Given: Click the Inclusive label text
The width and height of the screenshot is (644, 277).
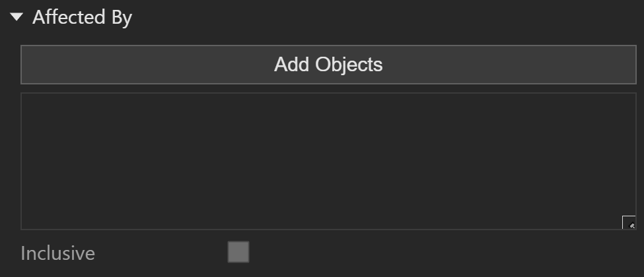Looking at the screenshot, I should [x=58, y=253].
